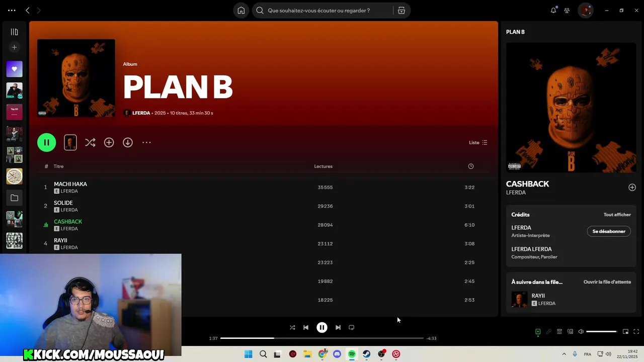Image resolution: width=644 pixels, height=362 pixels.
Task: Select the MACHI HAKA track
Action: (70, 184)
